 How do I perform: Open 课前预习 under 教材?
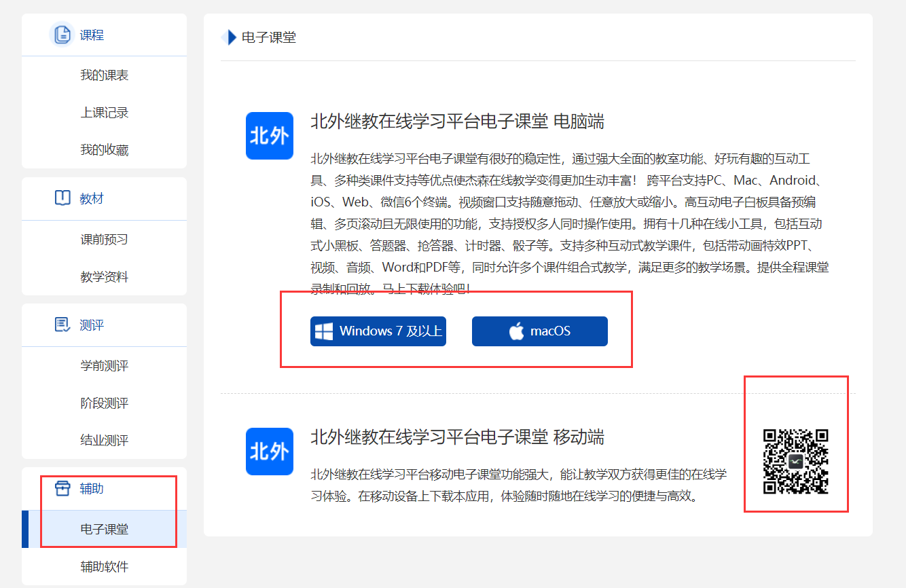click(x=105, y=240)
